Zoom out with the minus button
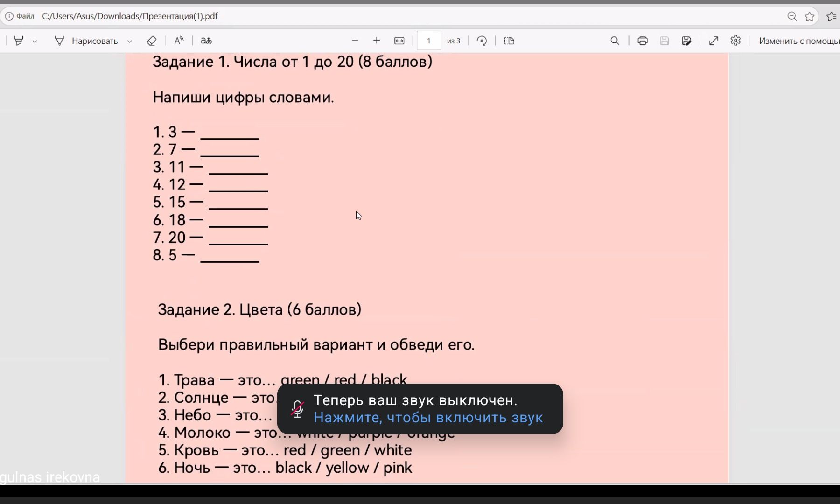This screenshot has width=840, height=504. pos(355,41)
